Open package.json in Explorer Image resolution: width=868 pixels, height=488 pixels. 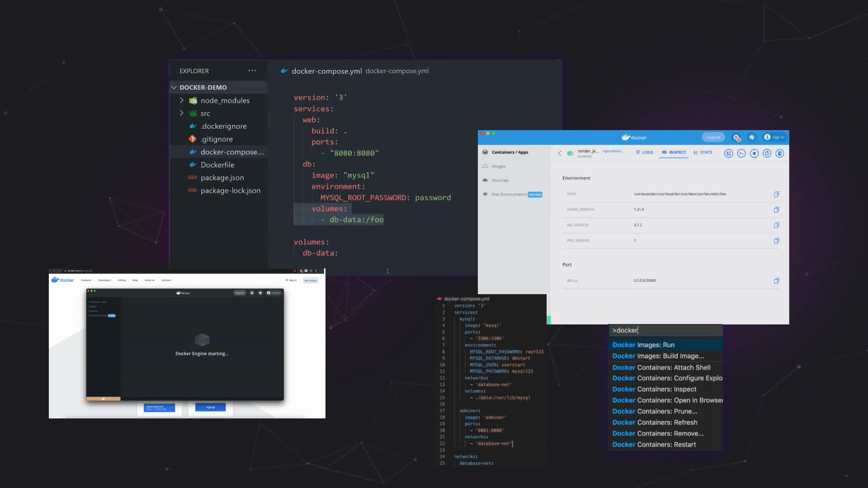[222, 178]
